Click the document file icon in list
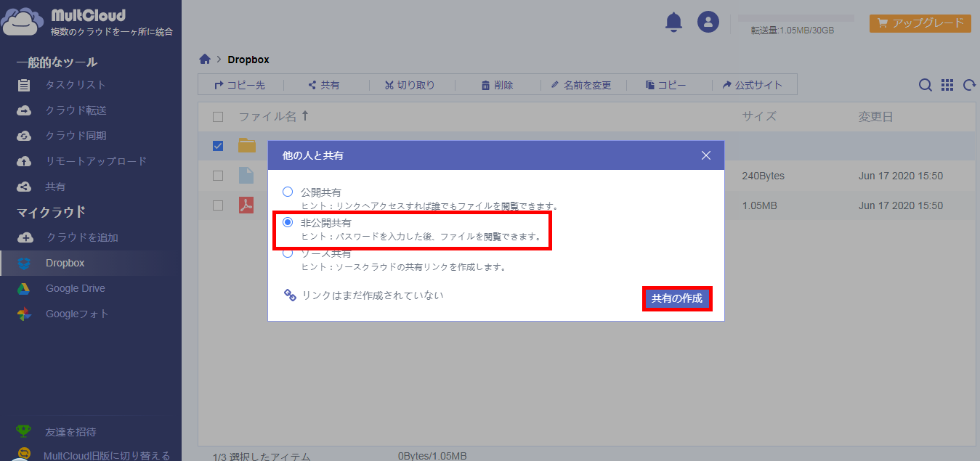Screen dimensions: 980x461 pos(247,176)
